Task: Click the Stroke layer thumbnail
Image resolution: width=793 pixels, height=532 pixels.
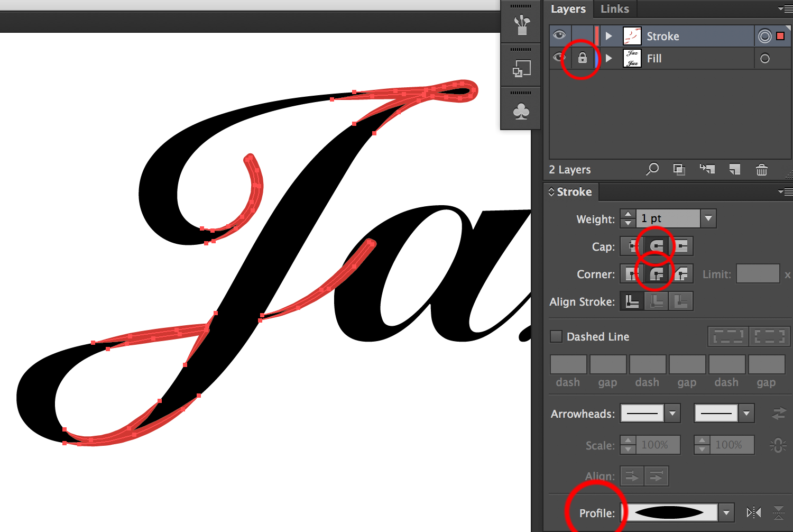Action: point(632,36)
